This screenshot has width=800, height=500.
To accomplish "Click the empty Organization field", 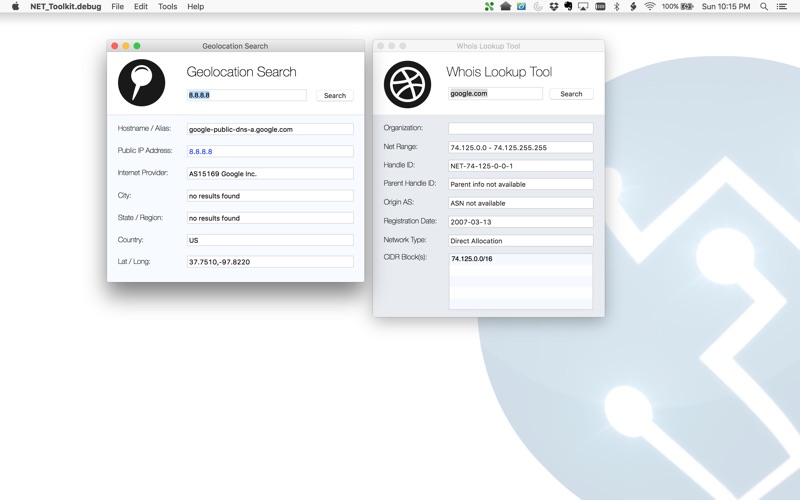I will [x=520, y=128].
